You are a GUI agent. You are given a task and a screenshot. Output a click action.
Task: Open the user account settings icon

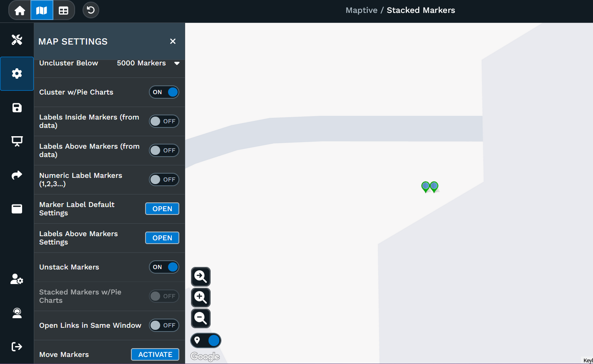[17, 279]
